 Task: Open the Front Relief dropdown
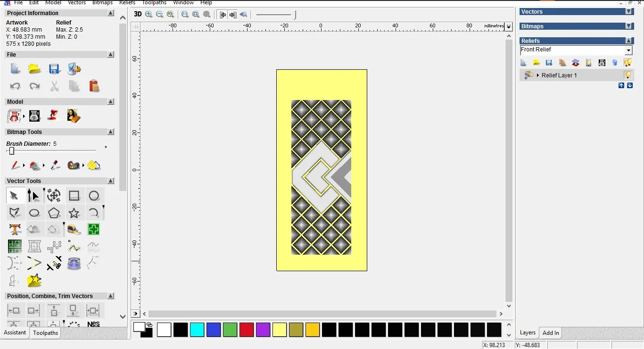click(628, 50)
